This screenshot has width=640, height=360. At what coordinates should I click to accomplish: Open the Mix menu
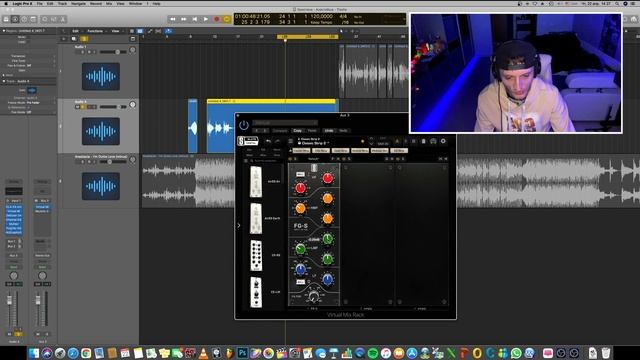109,3
